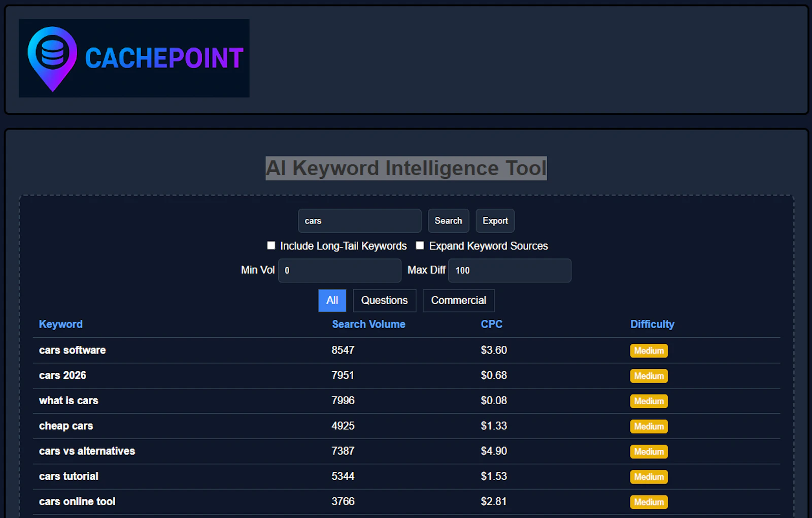The height and width of the screenshot is (518, 812).
Task: Click the Export button
Action: click(495, 221)
